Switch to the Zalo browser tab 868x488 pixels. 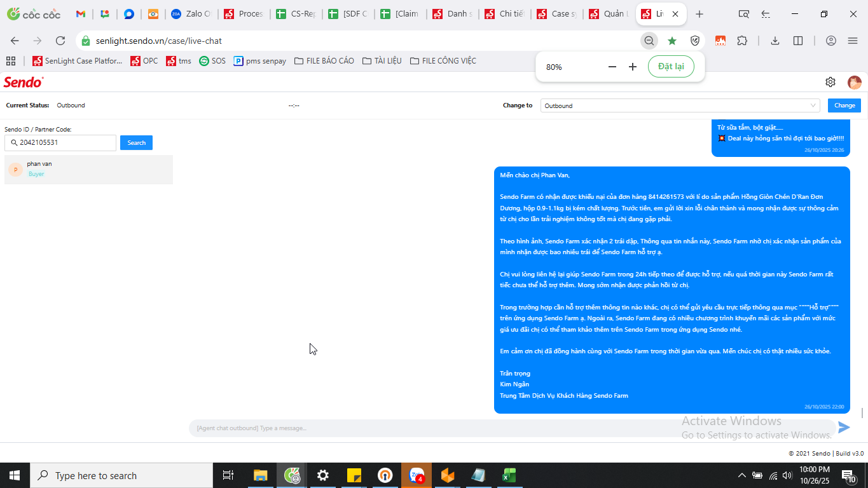(191, 14)
